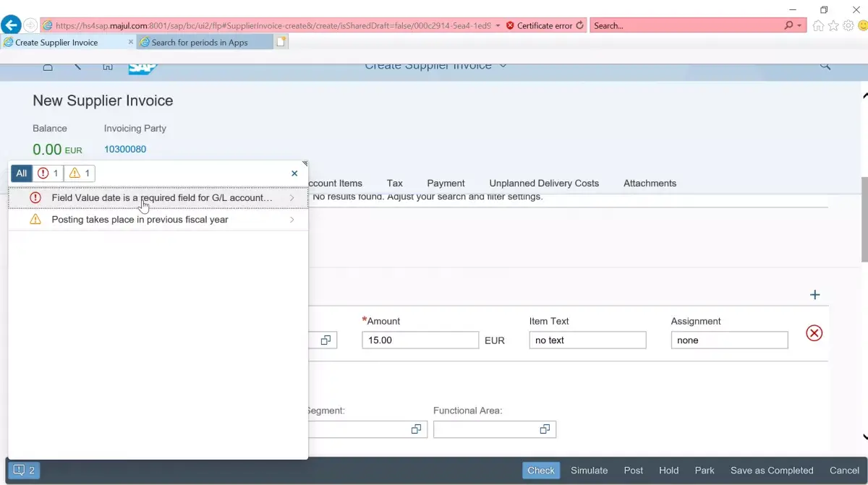
Task: Open the Unplanned Delivery Costs tab
Action: (x=544, y=184)
